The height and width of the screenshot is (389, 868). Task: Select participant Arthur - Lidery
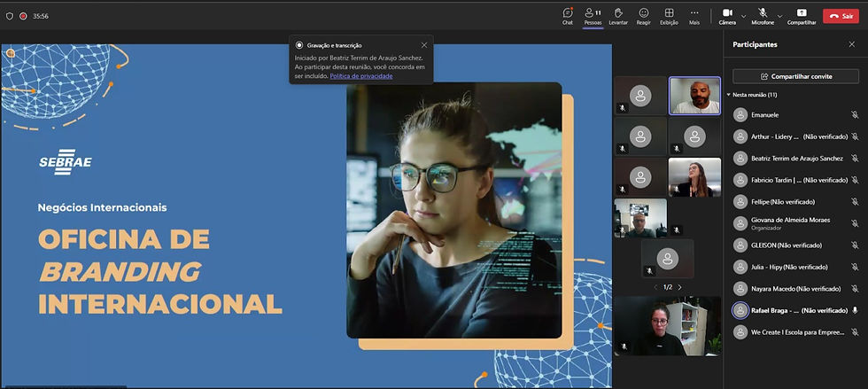point(795,136)
